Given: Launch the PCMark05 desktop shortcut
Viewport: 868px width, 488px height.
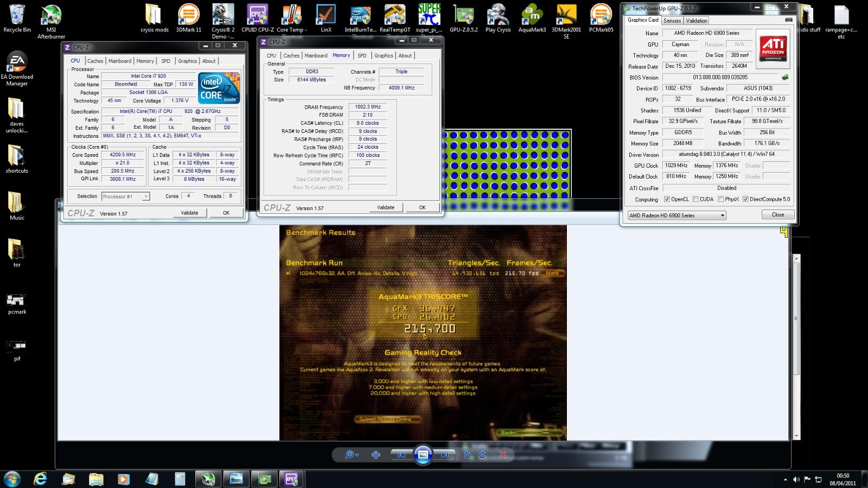Looking at the screenshot, I should pos(601,18).
